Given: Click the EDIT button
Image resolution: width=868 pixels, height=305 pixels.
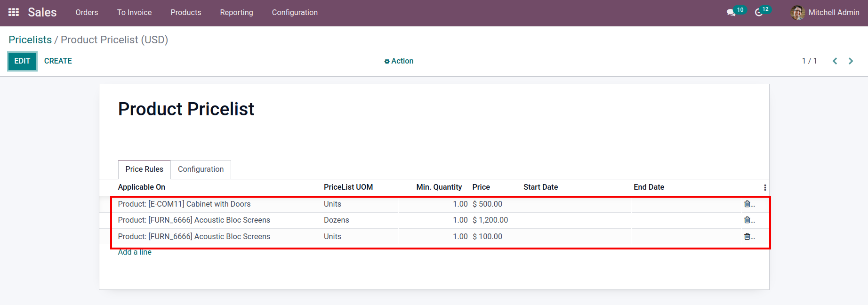Looking at the screenshot, I should 22,61.
